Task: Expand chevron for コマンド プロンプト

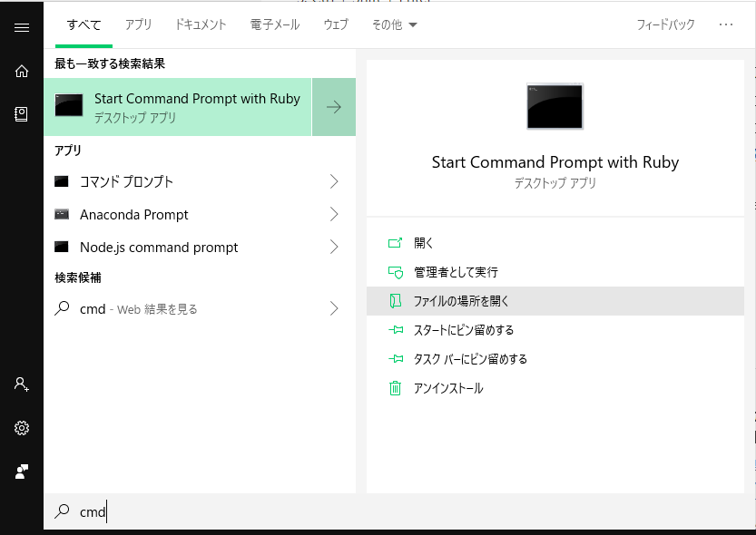Action: tap(334, 181)
